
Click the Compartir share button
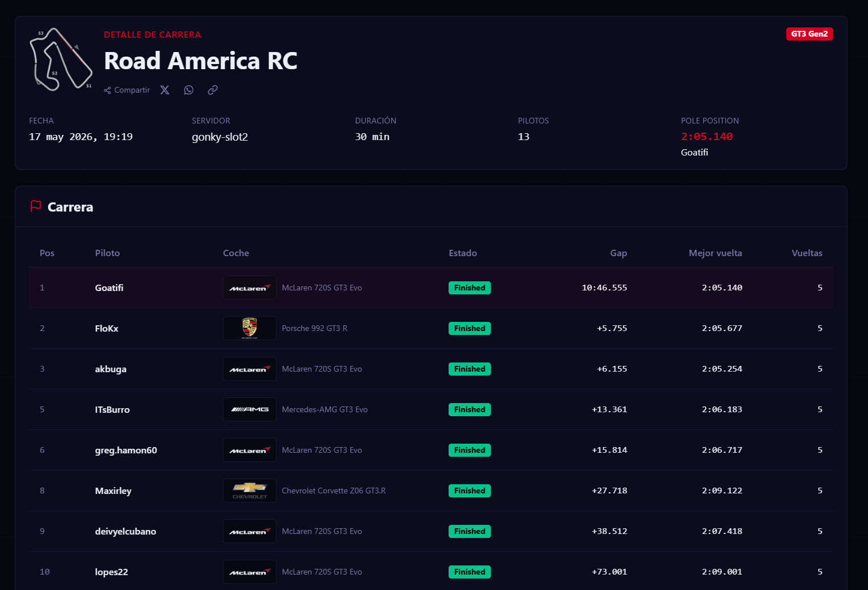point(127,90)
